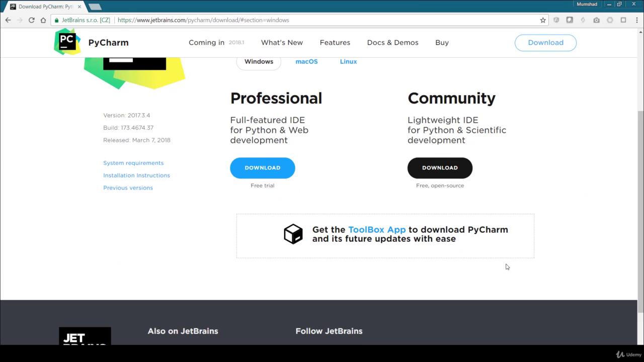Open the Installation Instructions link
The height and width of the screenshot is (362, 644).
136,175
